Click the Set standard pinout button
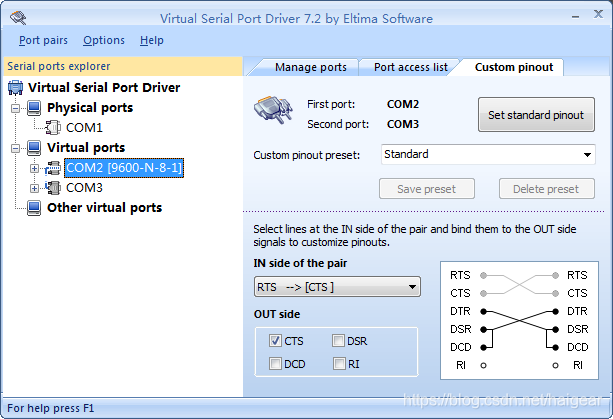Image resolution: width=613 pixels, height=419 pixels. (536, 115)
